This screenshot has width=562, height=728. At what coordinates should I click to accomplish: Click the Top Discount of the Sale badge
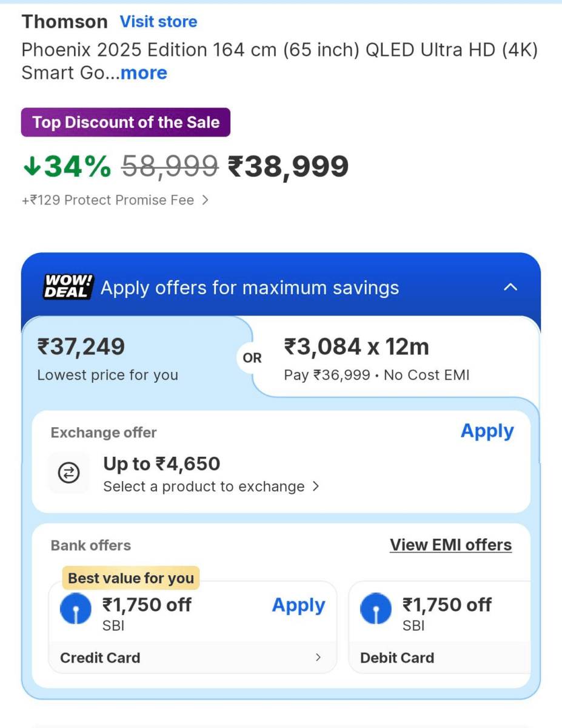click(x=125, y=123)
